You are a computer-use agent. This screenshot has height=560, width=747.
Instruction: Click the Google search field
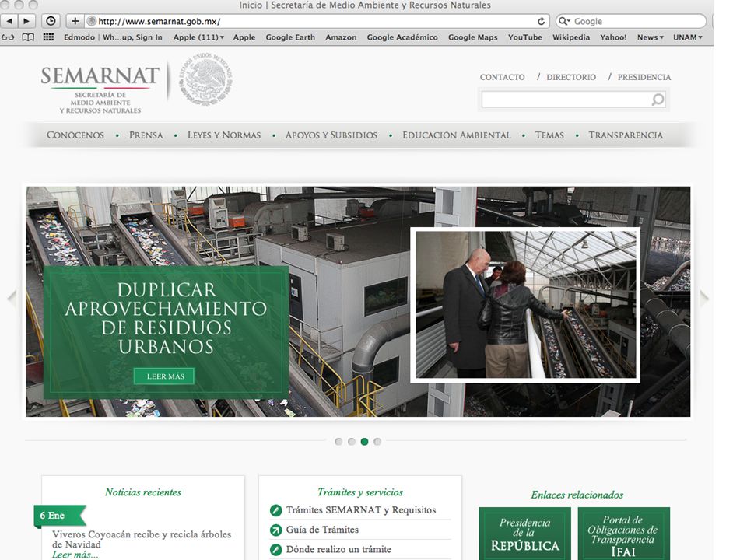[x=631, y=22]
